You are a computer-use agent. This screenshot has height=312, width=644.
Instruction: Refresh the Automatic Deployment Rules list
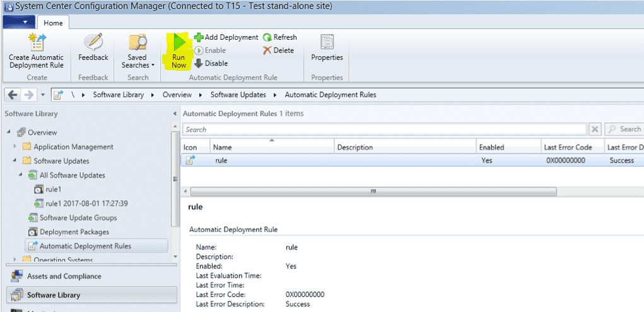(x=279, y=37)
